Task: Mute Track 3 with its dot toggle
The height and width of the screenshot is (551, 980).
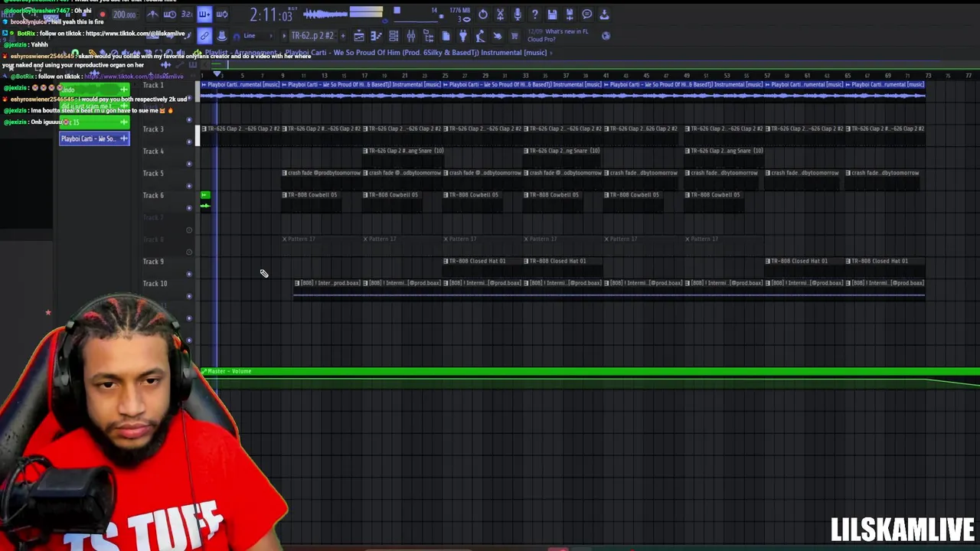Action: pos(189,142)
